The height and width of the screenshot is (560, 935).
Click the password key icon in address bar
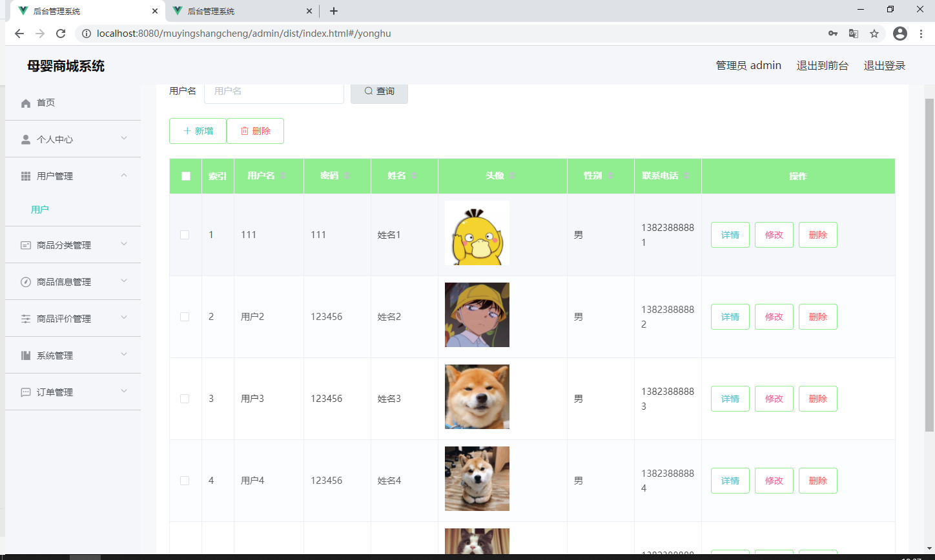point(833,34)
